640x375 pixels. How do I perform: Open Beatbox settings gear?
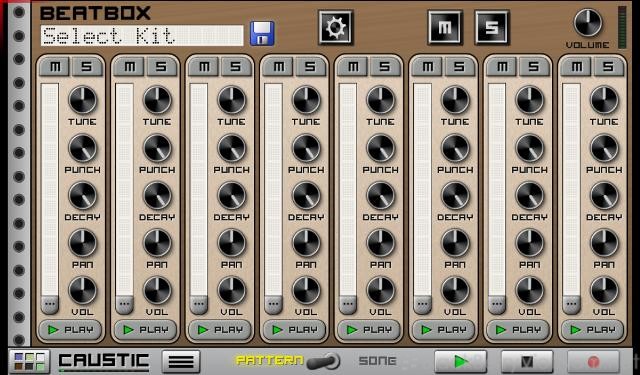[x=336, y=28]
